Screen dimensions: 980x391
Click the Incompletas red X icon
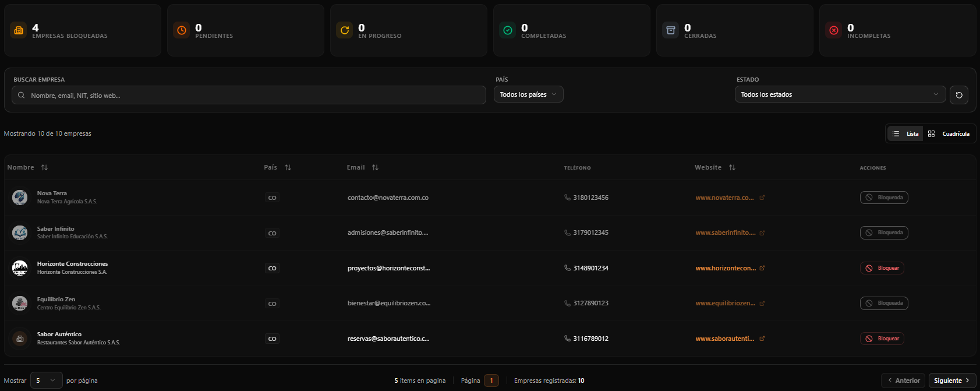834,30
